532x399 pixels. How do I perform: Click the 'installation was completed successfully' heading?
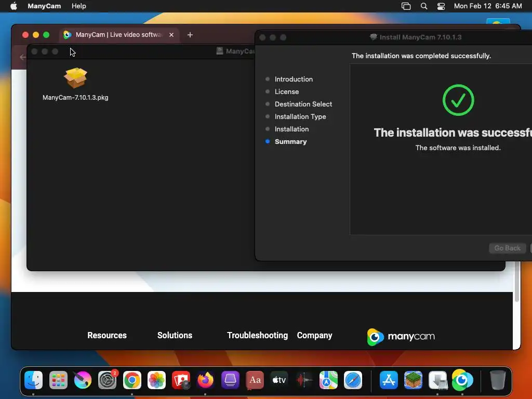[x=421, y=56]
